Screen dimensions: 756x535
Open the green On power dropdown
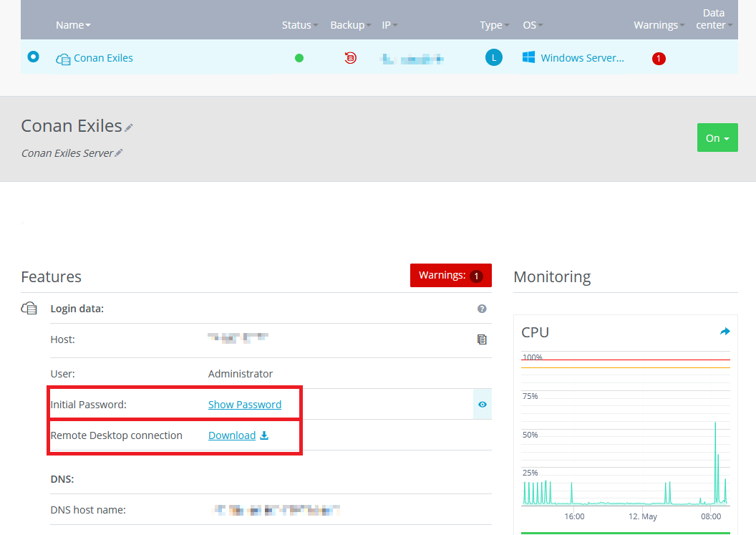(x=717, y=138)
